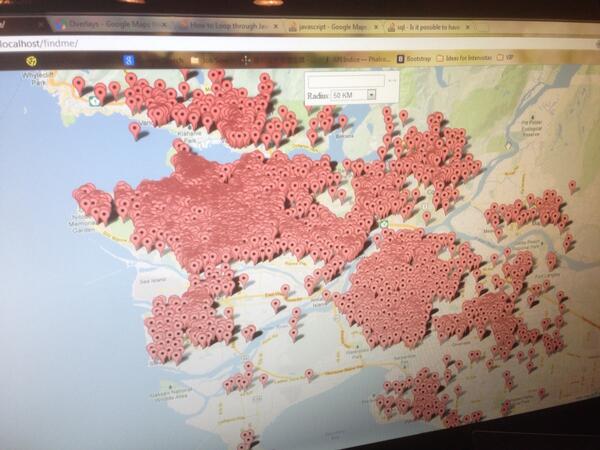600x450 pixels.
Task: Click the localhost/findme address bar
Action: tap(298, 43)
